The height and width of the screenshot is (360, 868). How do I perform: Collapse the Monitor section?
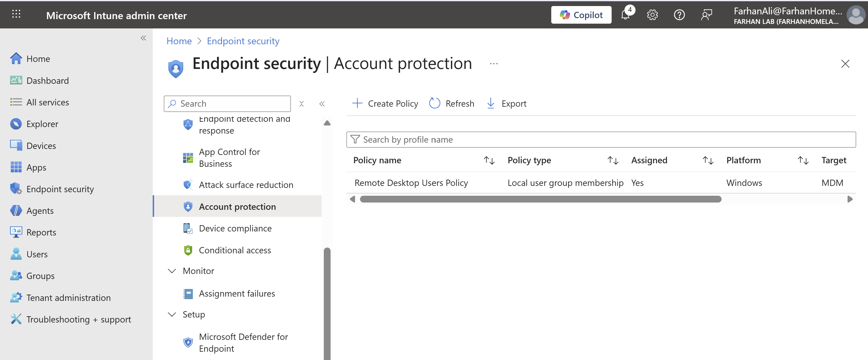pos(172,271)
